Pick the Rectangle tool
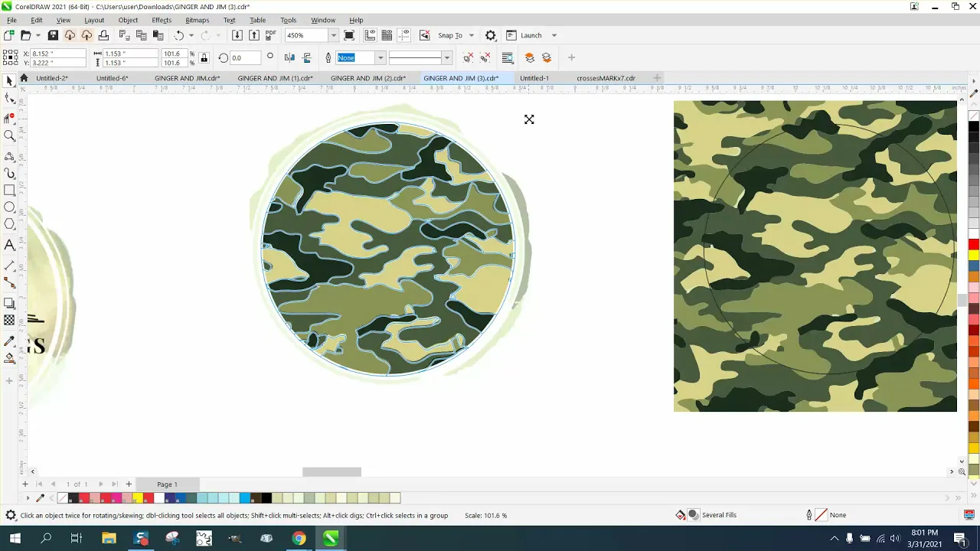This screenshot has width=980, height=551. point(9,190)
